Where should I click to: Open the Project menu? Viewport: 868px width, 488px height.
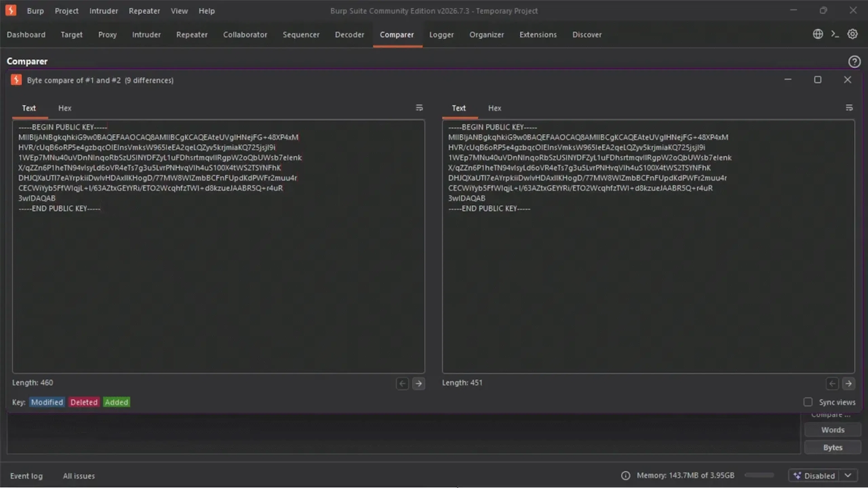(66, 11)
